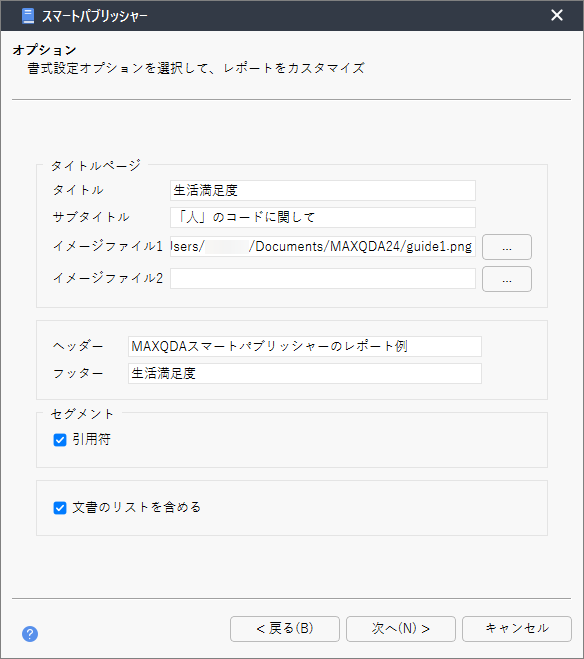The height and width of the screenshot is (659, 584).
Task: Toggle the 引用符 checkbox
Action: pyautogui.click(x=60, y=440)
